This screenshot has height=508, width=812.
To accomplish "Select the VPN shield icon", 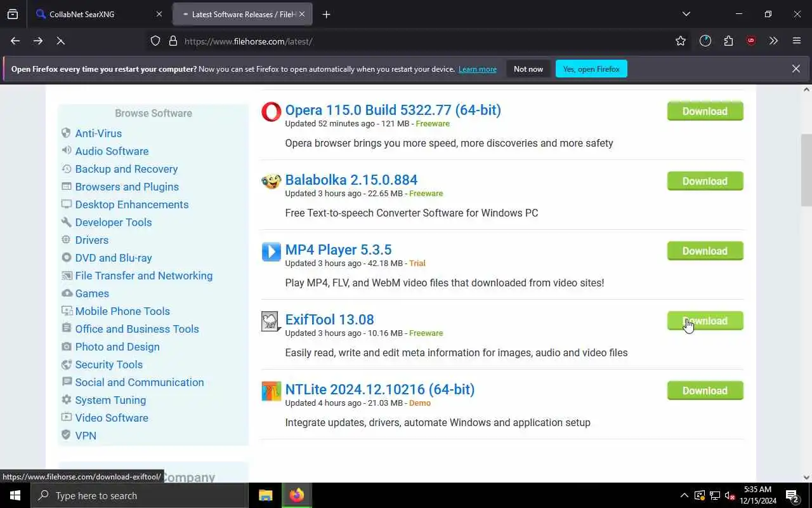I will click(x=66, y=436).
